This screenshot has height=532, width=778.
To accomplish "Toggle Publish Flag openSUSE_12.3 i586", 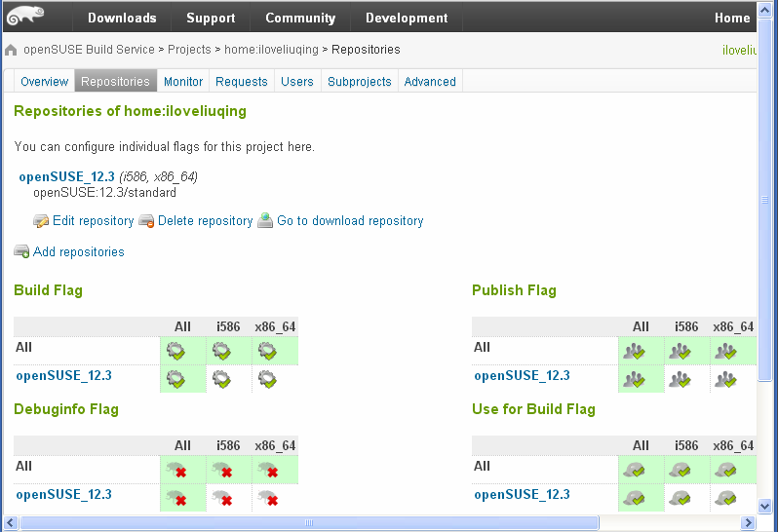I will pyautogui.click(x=680, y=379).
